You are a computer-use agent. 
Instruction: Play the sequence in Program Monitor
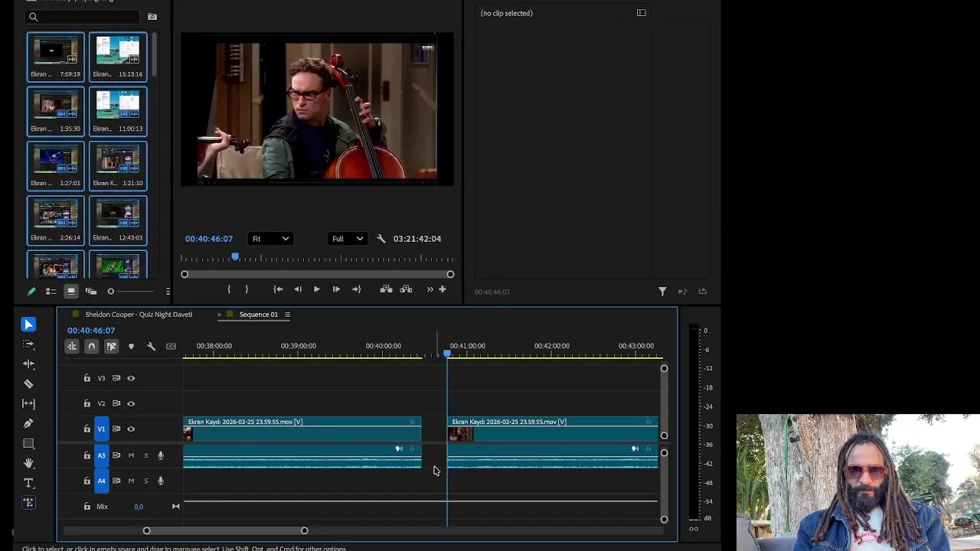(x=316, y=289)
